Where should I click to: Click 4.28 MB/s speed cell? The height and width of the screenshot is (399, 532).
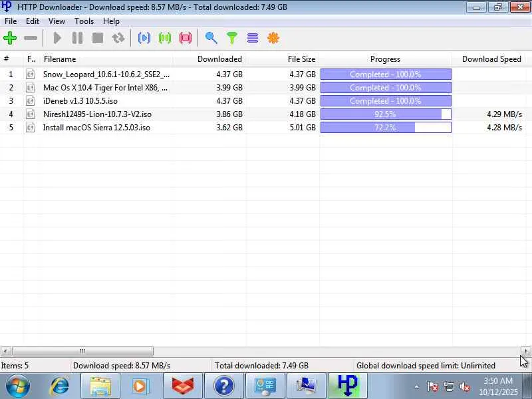coord(504,128)
